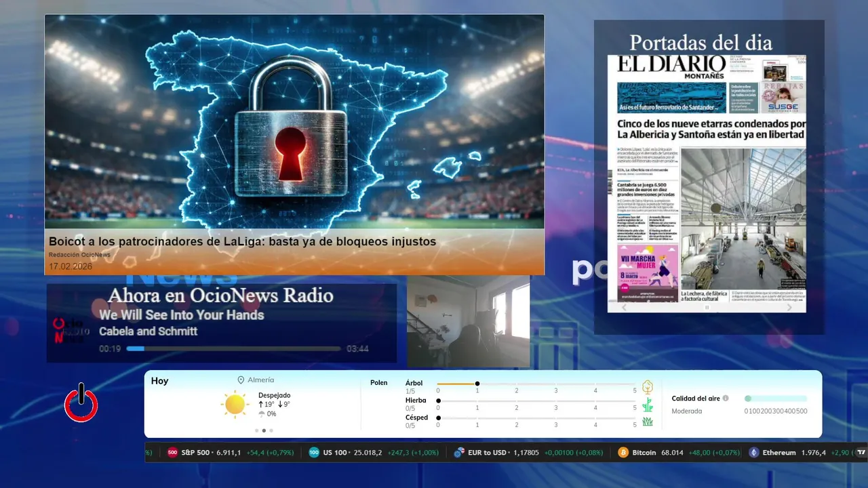Click the Calidad del aire label

click(696, 399)
